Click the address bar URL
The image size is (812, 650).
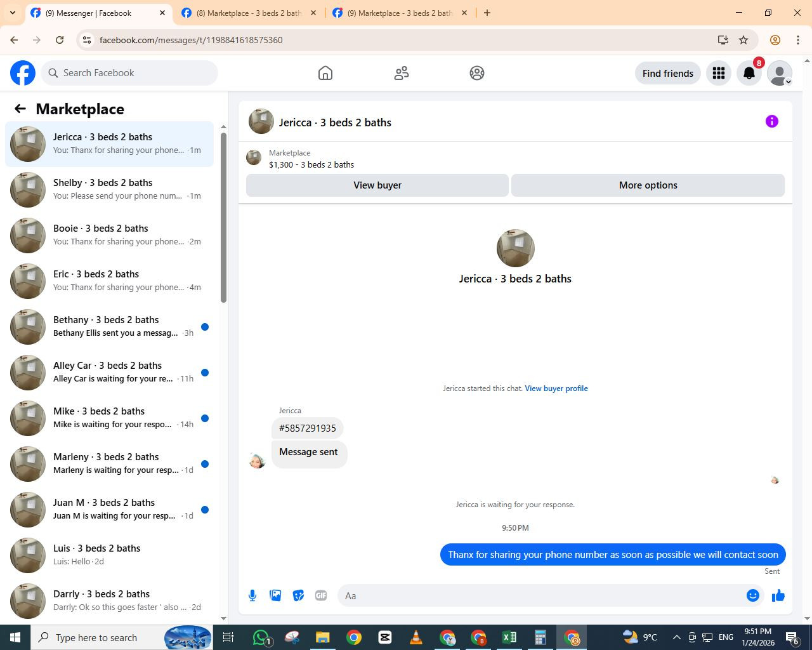click(x=191, y=40)
